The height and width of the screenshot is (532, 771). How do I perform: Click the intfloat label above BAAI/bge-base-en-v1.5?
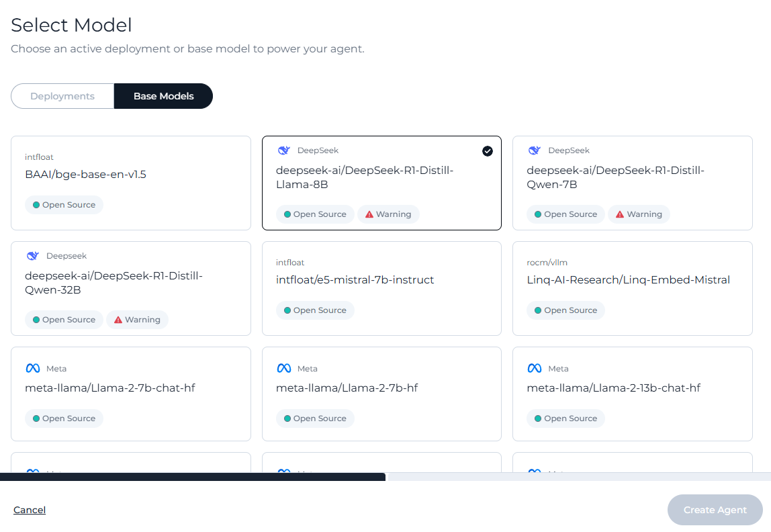(39, 157)
